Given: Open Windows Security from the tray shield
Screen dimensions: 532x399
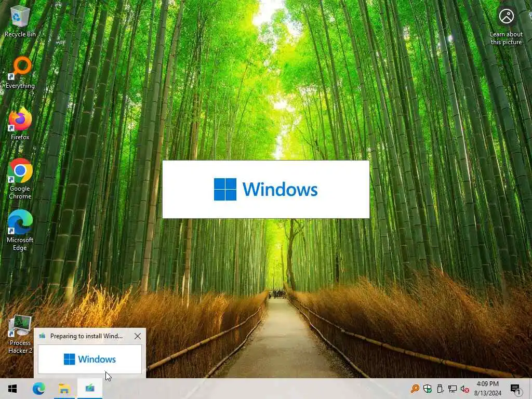Looking at the screenshot, I should (428, 389).
